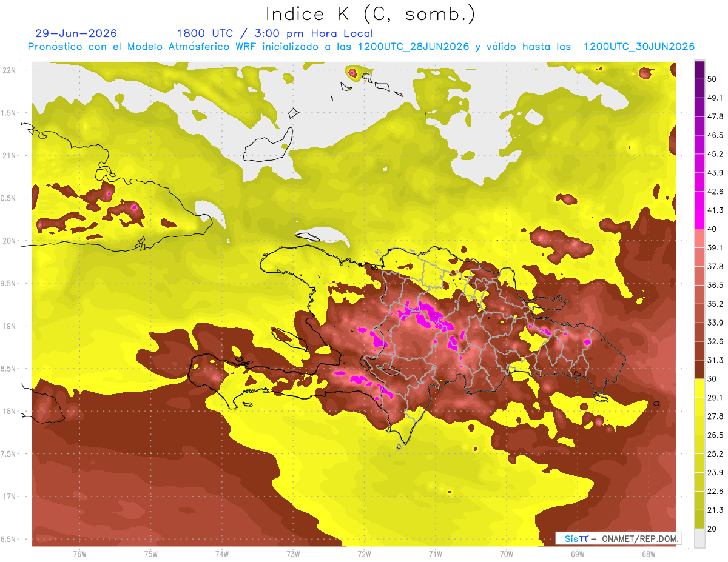The height and width of the screenshot is (562, 728).
Task: Pick the gray swatch below 20 in the legend
Action: click(699, 538)
